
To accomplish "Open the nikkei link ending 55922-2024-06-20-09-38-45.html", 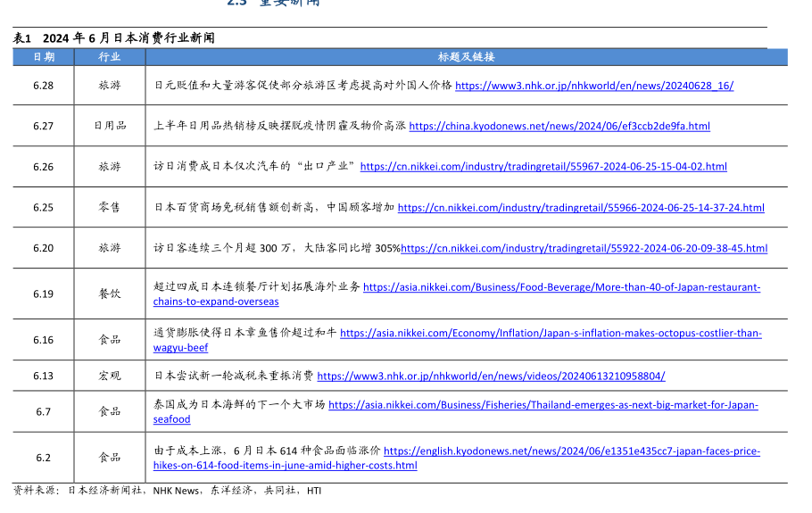I will (584, 248).
